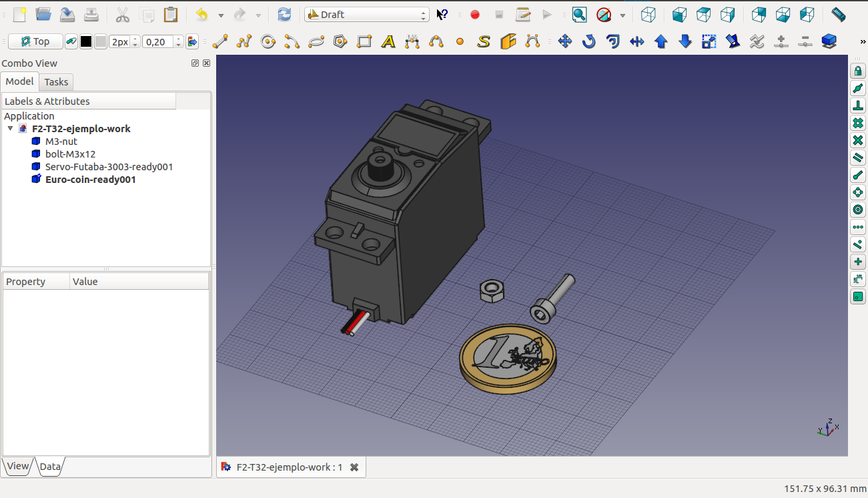Screen dimensions: 868x498
Task: Collapse the F2-T32-ejemplo-work document tree
Action: click(10, 129)
